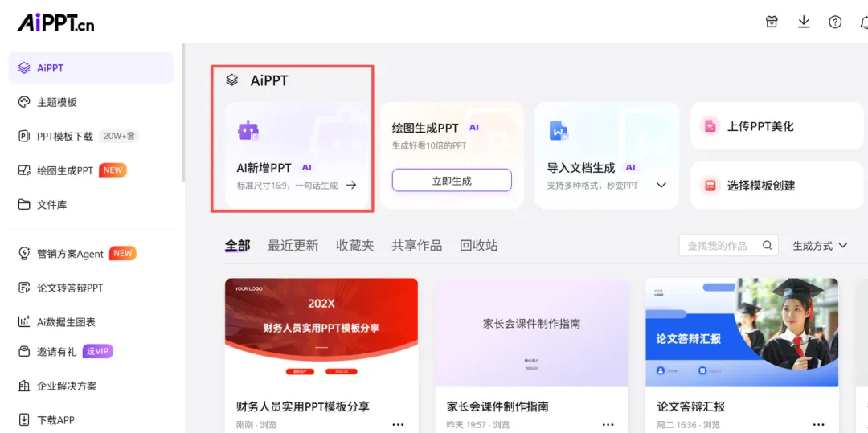The image size is (868, 433).
Task: Expand the 导入文档生成 chevron dropdown
Action: (661, 186)
